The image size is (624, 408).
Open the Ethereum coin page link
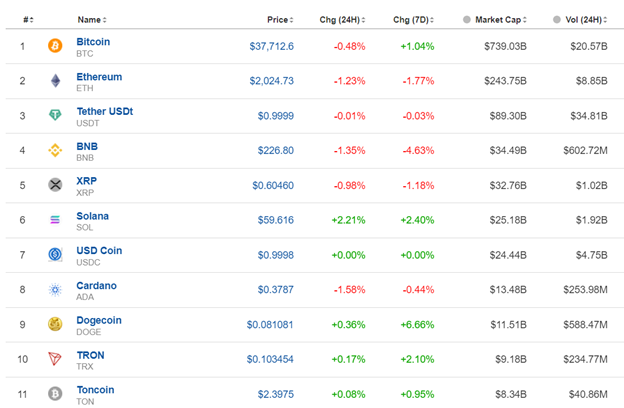pyautogui.click(x=99, y=77)
